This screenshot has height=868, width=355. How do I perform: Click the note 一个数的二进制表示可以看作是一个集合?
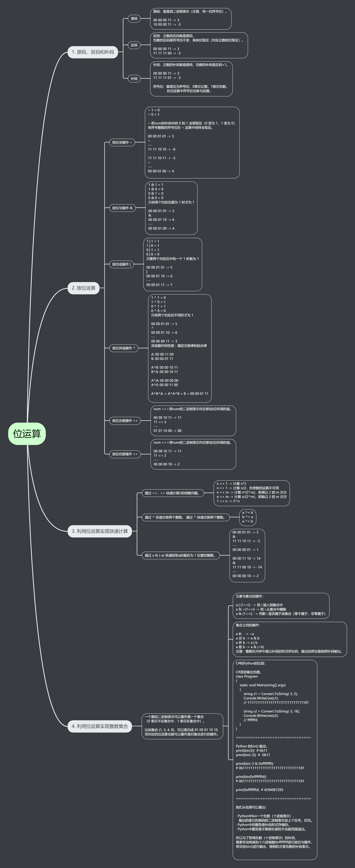(x=182, y=726)
